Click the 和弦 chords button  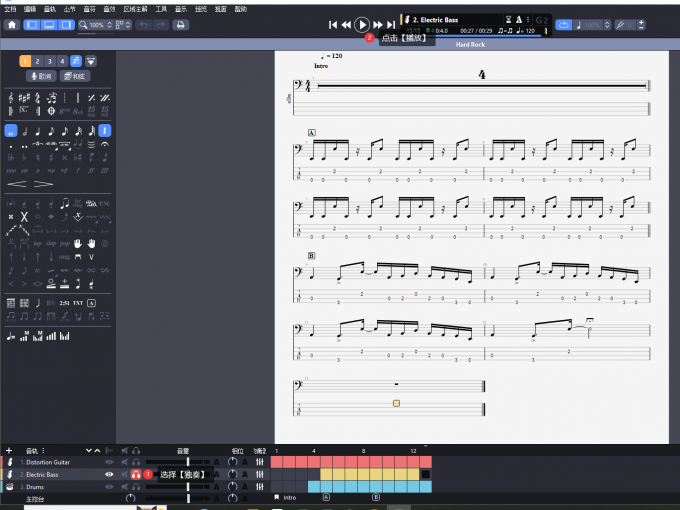pos(75,76)
